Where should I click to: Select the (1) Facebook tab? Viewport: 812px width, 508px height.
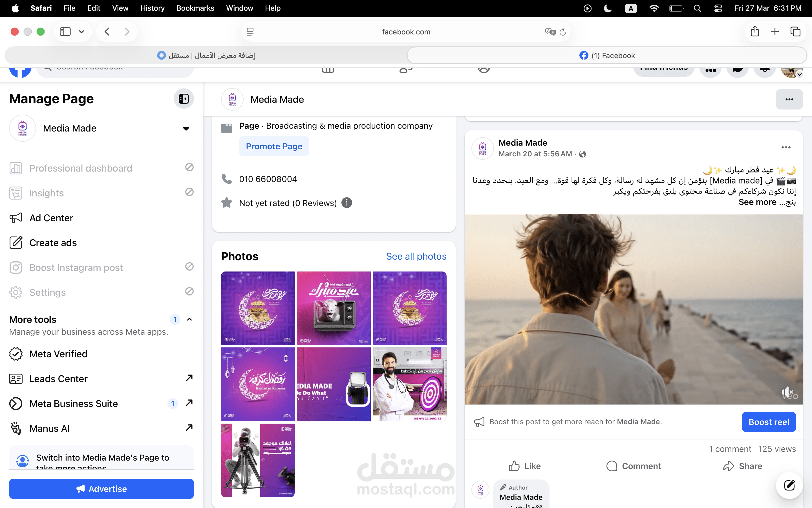(x=607, y=55)
